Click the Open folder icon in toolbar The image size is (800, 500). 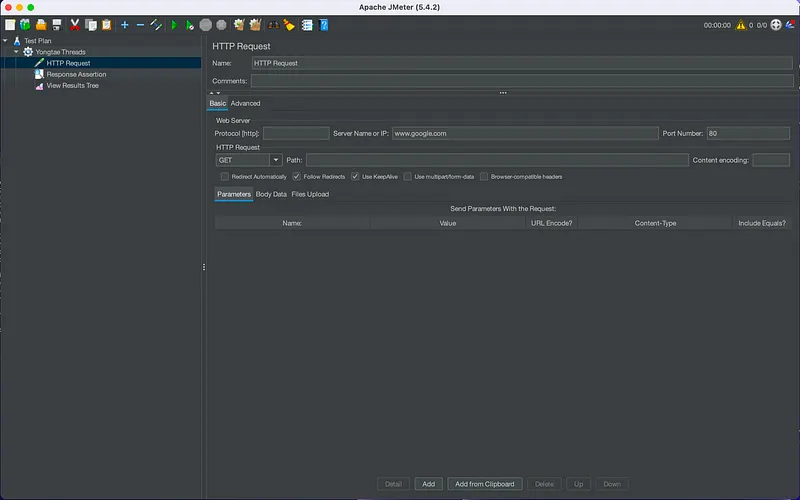(41, 24)
